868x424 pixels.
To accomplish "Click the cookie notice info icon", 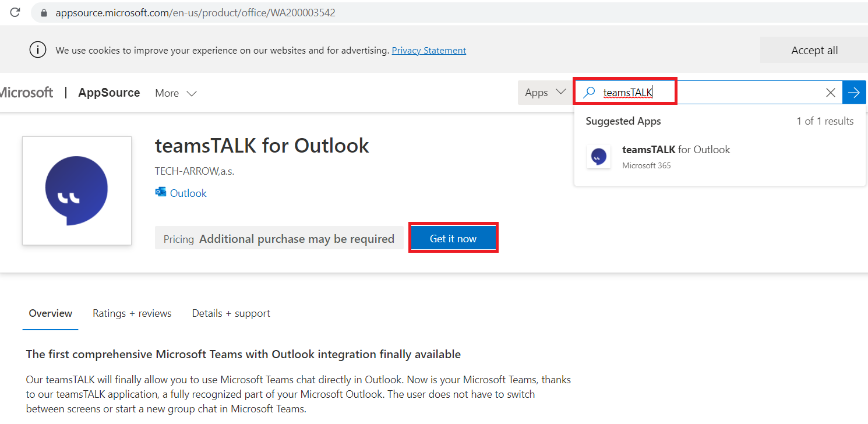I will (x=38, y=50).
